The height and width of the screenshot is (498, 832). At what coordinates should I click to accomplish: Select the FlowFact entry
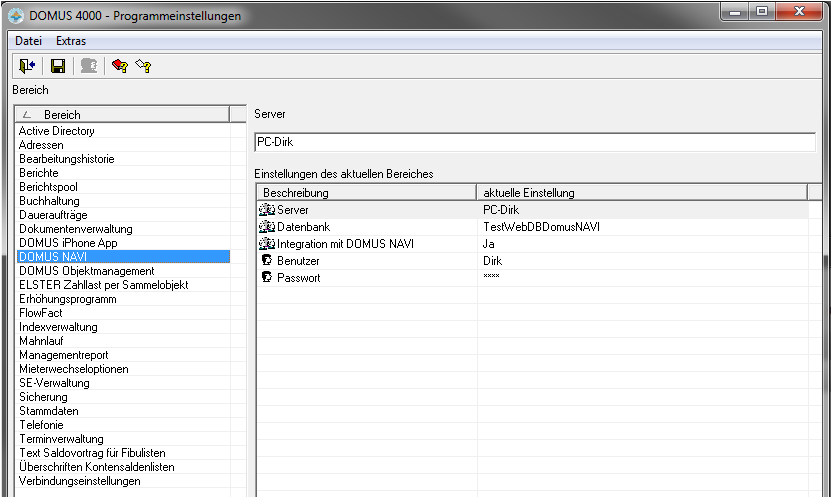tap(124, 313)
